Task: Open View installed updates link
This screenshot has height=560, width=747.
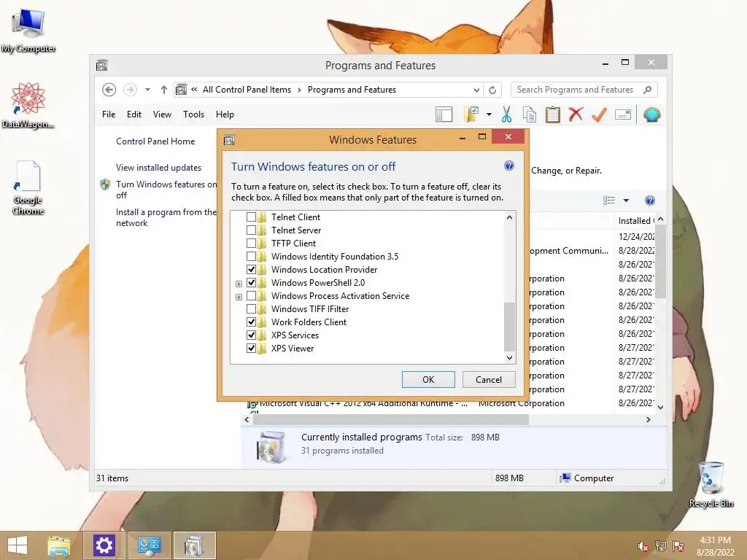Action: (x=158, y=168)
